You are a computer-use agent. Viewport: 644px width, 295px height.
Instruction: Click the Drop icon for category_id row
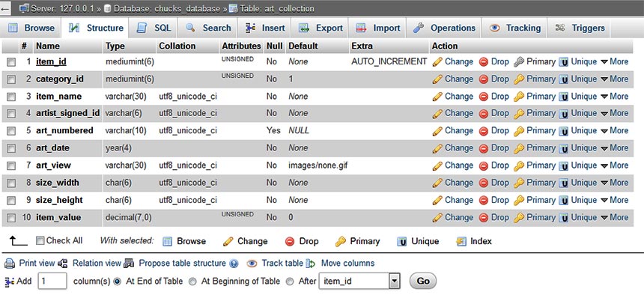pos(484,79)
